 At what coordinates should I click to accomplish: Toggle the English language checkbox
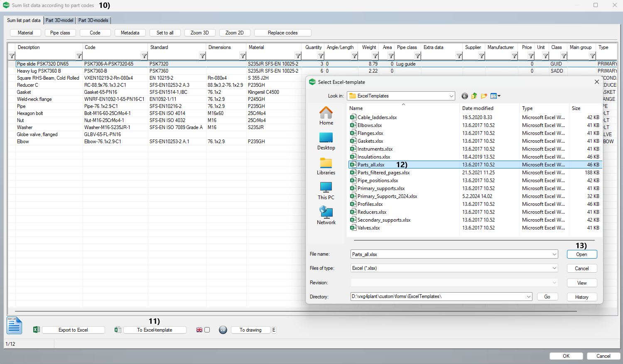(207, 330)
